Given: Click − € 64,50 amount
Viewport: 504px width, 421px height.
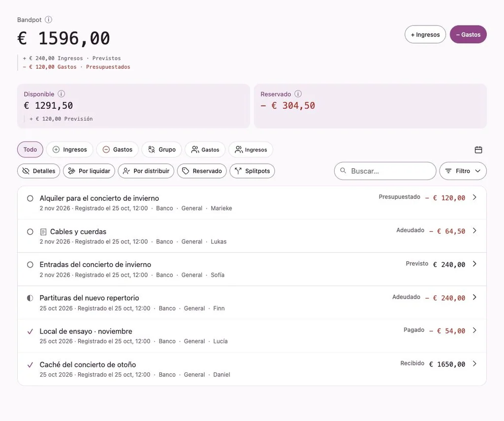Looking at the screenshot, I should [x=447, y=231].
